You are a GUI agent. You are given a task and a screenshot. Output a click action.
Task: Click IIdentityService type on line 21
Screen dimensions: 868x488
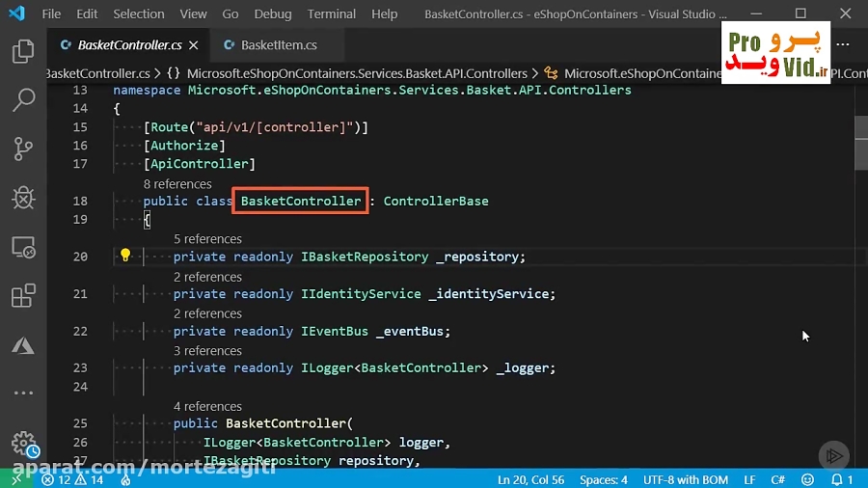pos(361,294)
